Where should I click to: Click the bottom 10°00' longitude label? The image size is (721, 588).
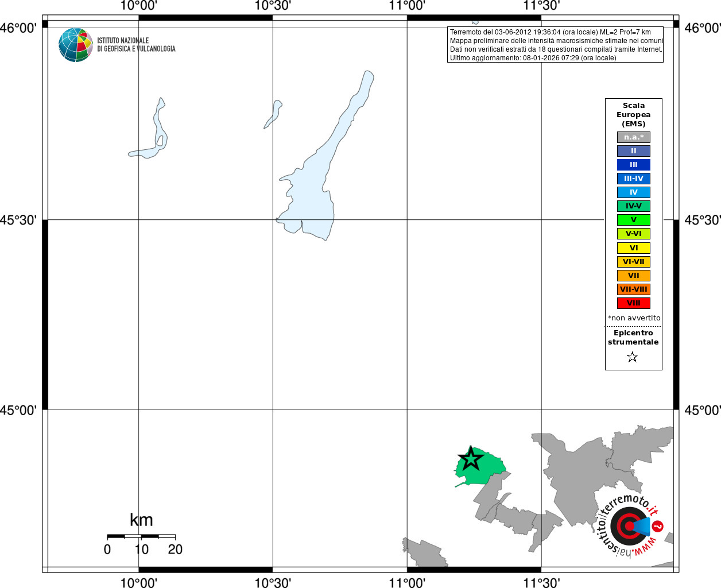point(138,583)
